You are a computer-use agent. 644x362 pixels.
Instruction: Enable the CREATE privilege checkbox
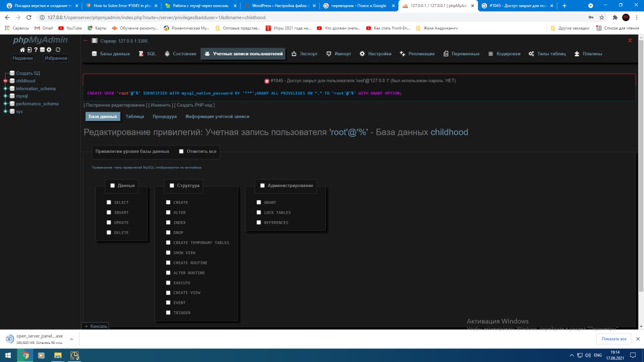[x=169, y=203]
